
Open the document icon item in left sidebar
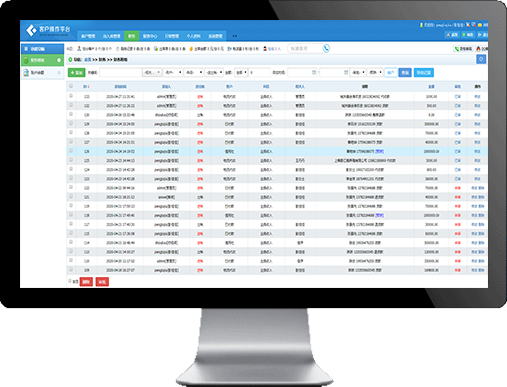[43, 73]
